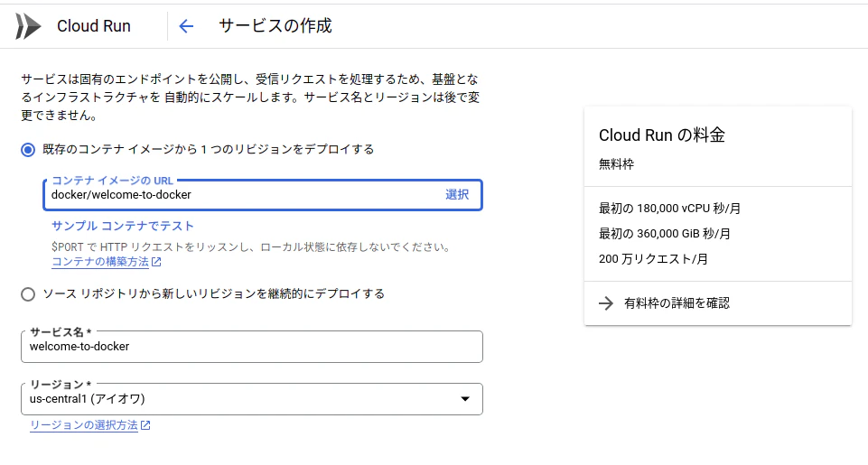Click the back arrow next to サービスの作成

(x=186, y=26)
